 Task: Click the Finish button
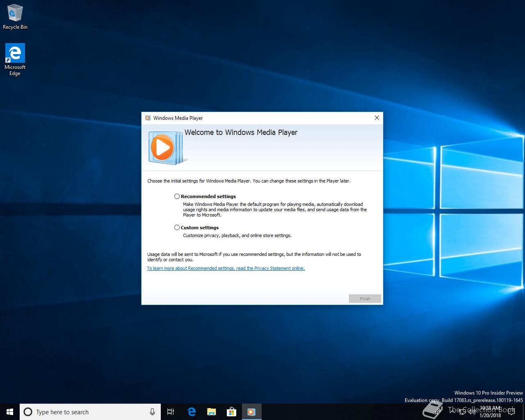(365, 299)
